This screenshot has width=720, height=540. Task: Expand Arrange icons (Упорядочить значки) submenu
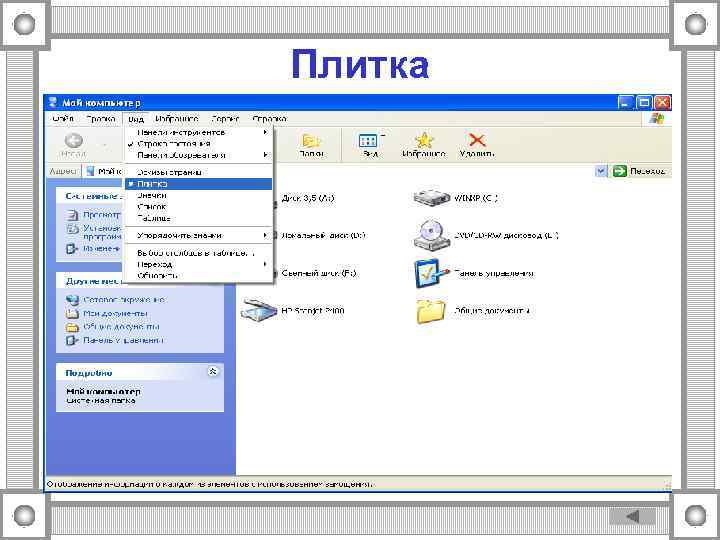pos(198,236)
